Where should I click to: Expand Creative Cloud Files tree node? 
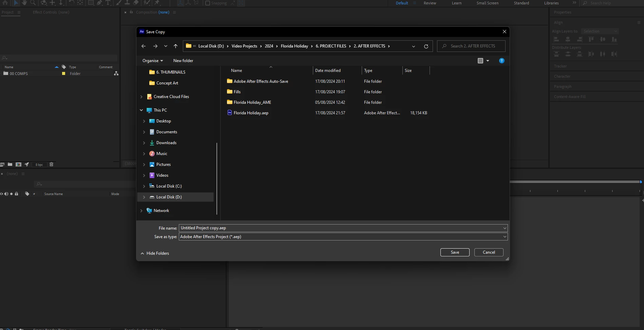point(141,97)
